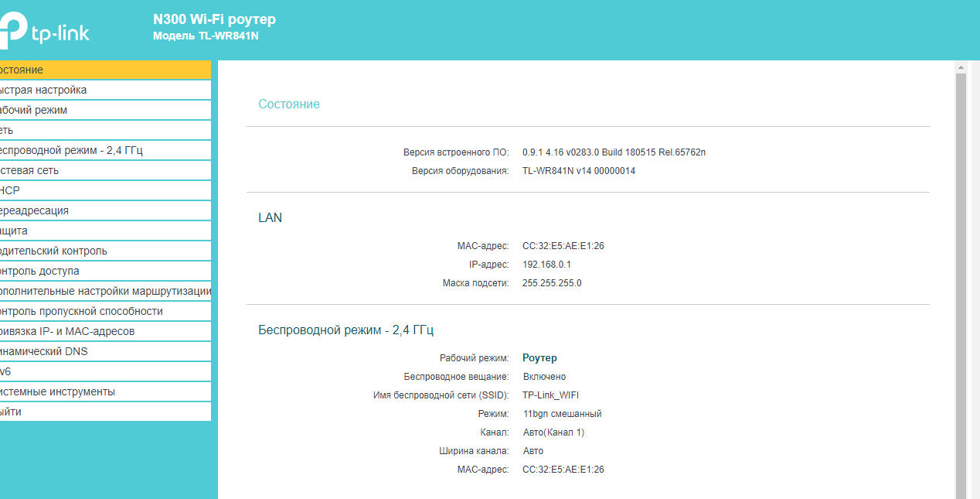Select the IPv6 menu item
Screen dimensions: 980x499
pyautogui.click(x=105, y=371)
